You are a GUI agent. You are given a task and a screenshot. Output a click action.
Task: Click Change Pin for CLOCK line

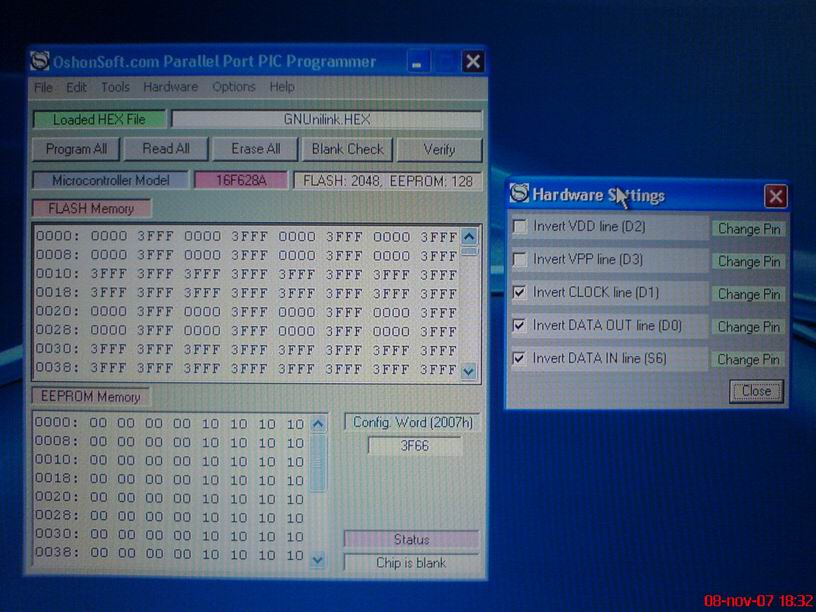749,294
